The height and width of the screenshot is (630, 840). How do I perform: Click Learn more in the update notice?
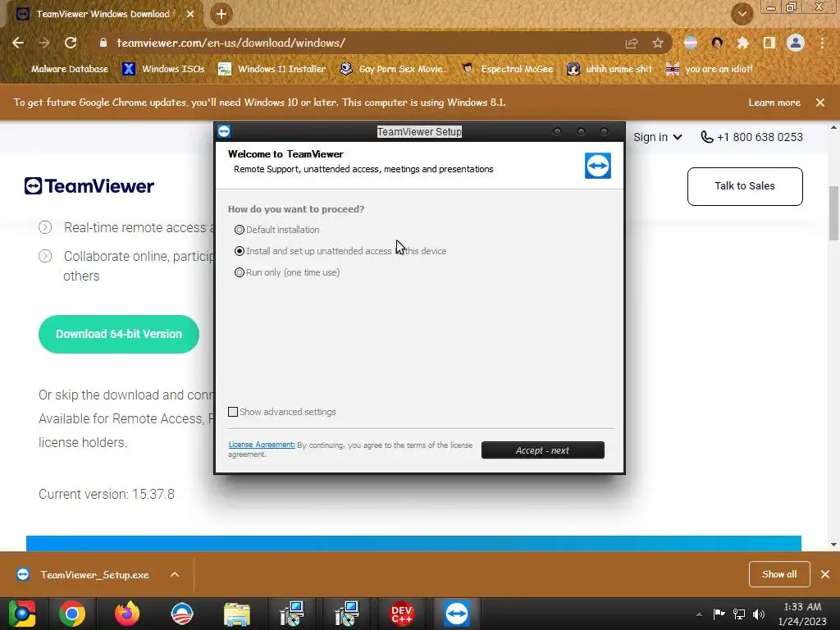[x=774, y=103]
